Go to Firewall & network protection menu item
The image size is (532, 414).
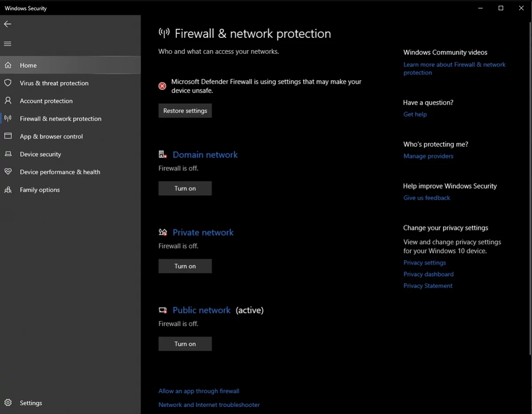(x=60, y=119)
